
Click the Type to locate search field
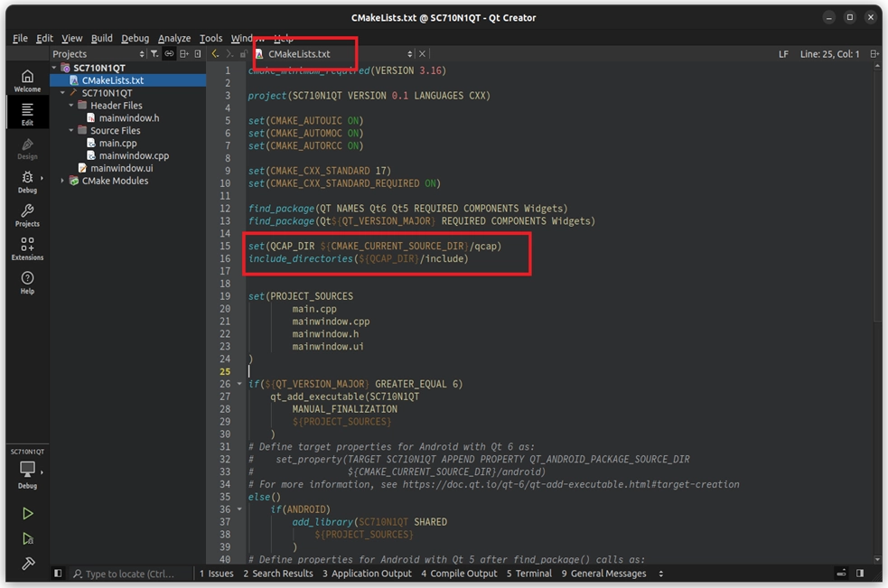click(x=129, y=574)
